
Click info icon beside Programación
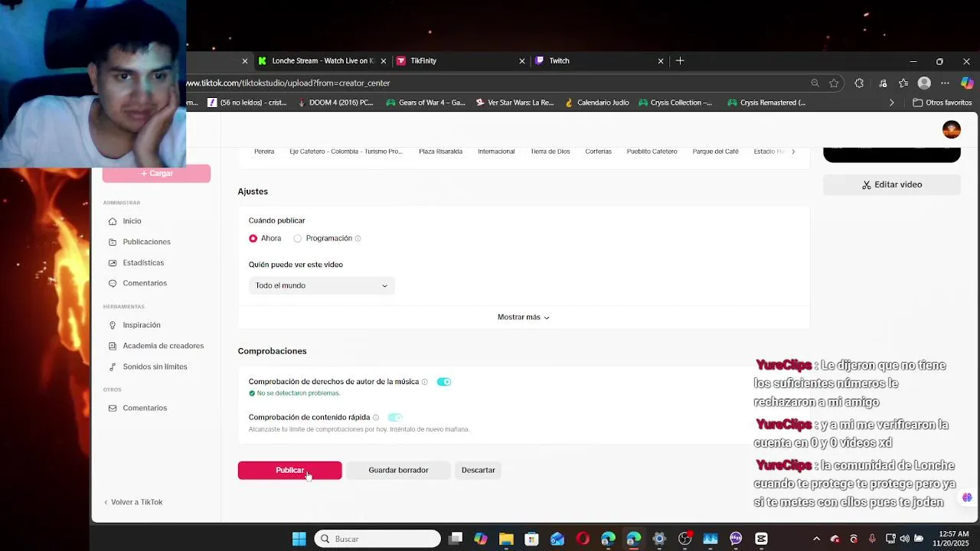pos(358,239)
